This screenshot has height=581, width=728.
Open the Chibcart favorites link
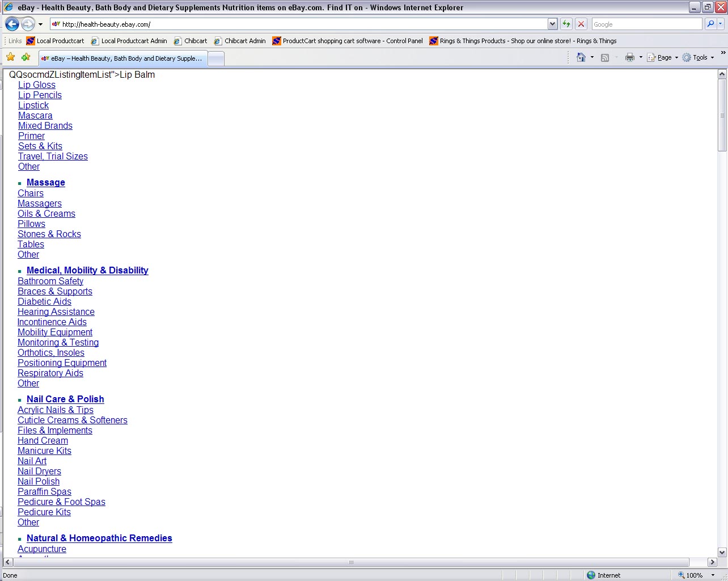pos(191,41)
